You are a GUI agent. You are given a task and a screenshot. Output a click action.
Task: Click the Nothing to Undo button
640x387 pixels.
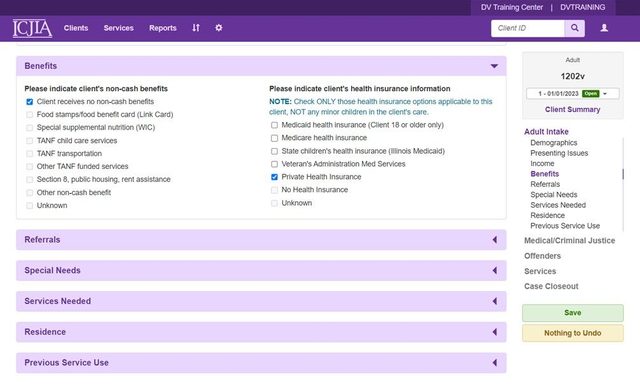click(573, 333)
